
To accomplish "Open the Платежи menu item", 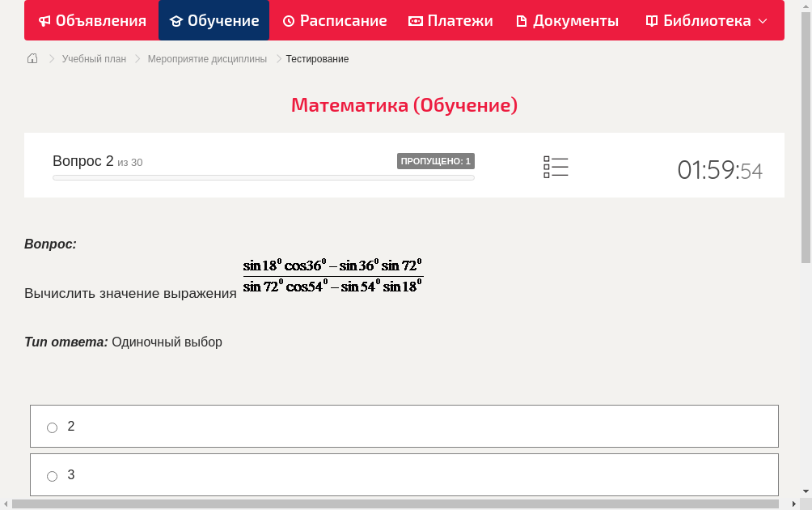I will point(450,20).
